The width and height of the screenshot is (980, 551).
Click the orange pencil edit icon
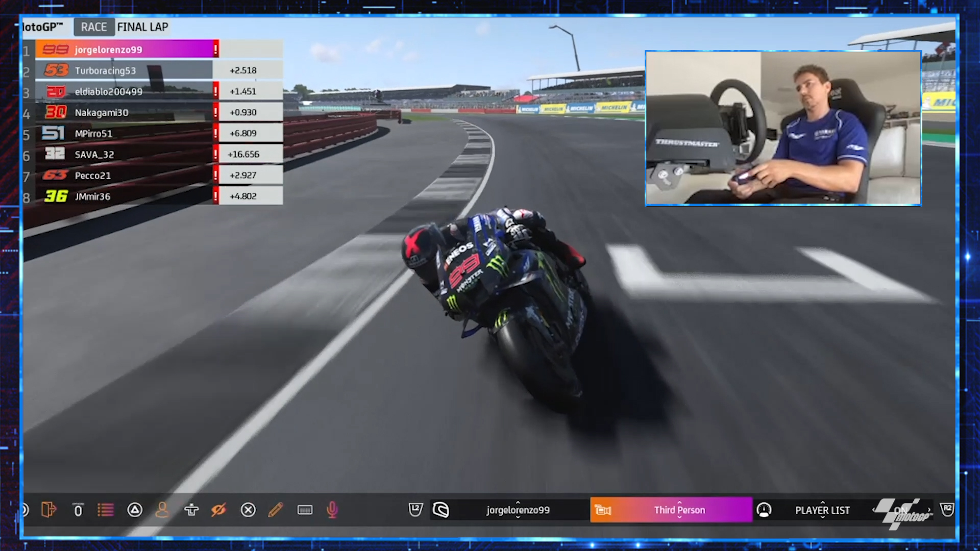click(x=276, y=510)
